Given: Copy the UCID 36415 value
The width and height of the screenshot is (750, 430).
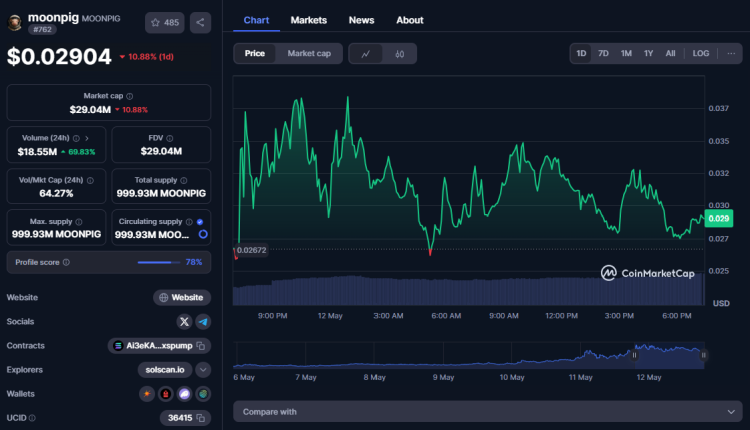Looking at the screenshot, I should point(202,417).
